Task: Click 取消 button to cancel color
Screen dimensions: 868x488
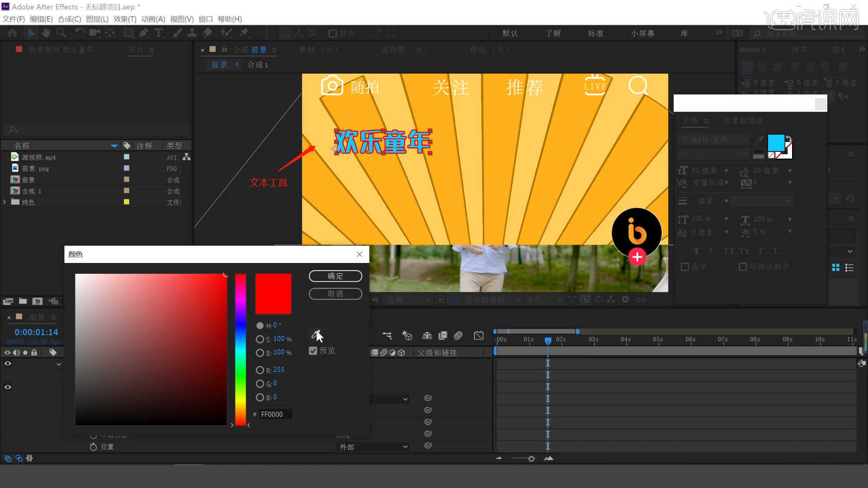Action: 335,293
